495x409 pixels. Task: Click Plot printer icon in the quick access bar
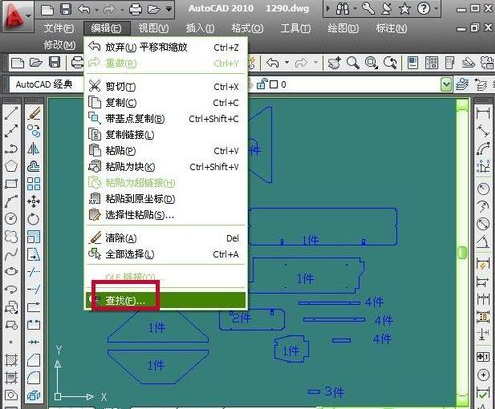point(135,9)
